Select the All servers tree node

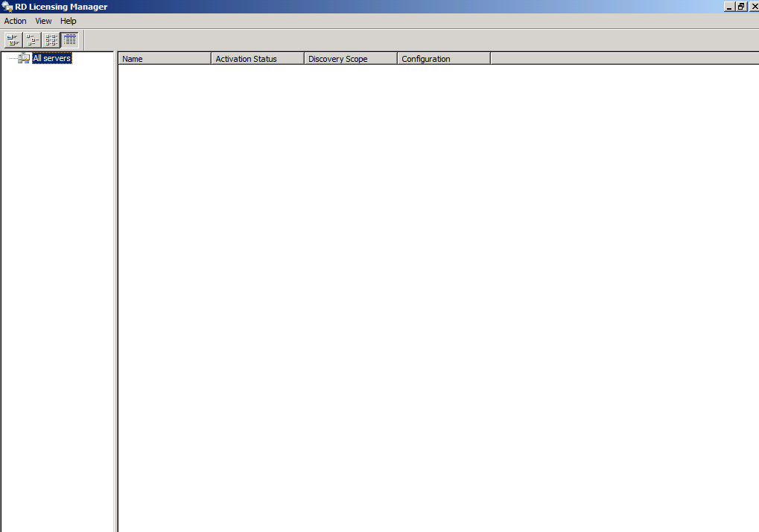[52, 58]
